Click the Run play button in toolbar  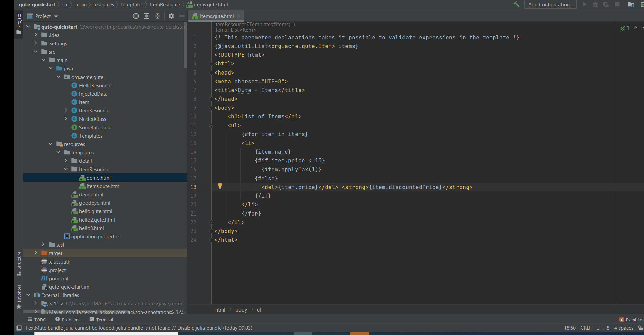[x=584, y=4]
